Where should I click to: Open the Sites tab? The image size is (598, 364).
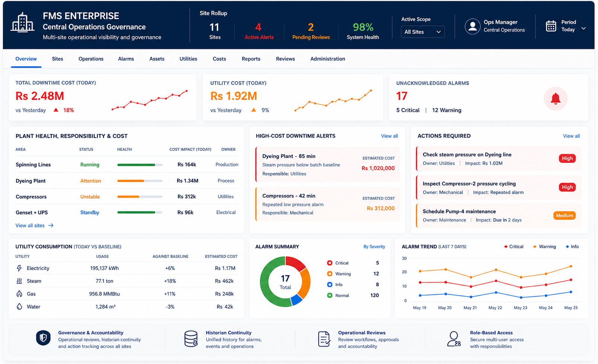tap(57, 59)
